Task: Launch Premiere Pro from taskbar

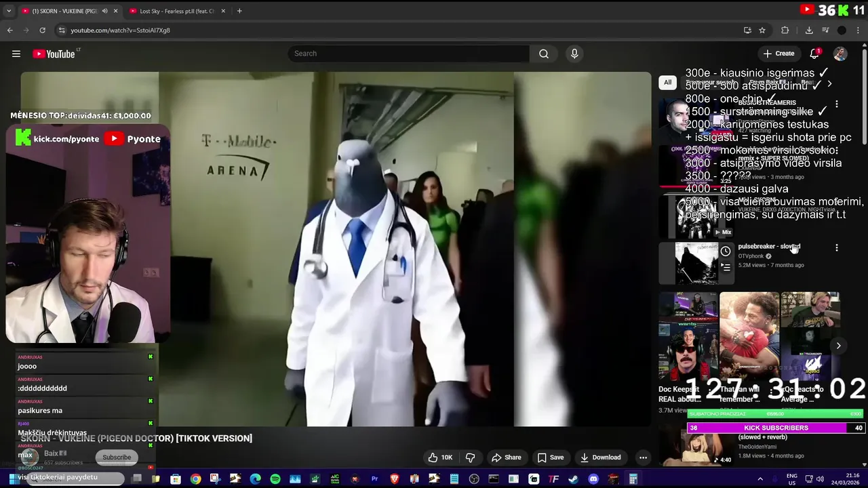Action: tap(374, 479)
